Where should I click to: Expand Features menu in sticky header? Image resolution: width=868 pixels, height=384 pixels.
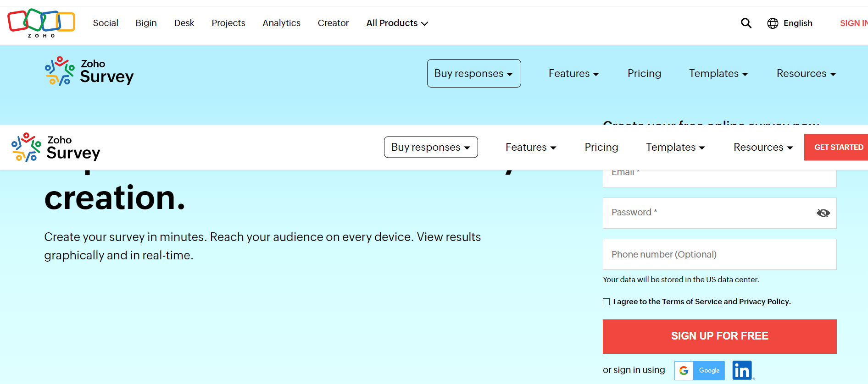coord(531,147)
